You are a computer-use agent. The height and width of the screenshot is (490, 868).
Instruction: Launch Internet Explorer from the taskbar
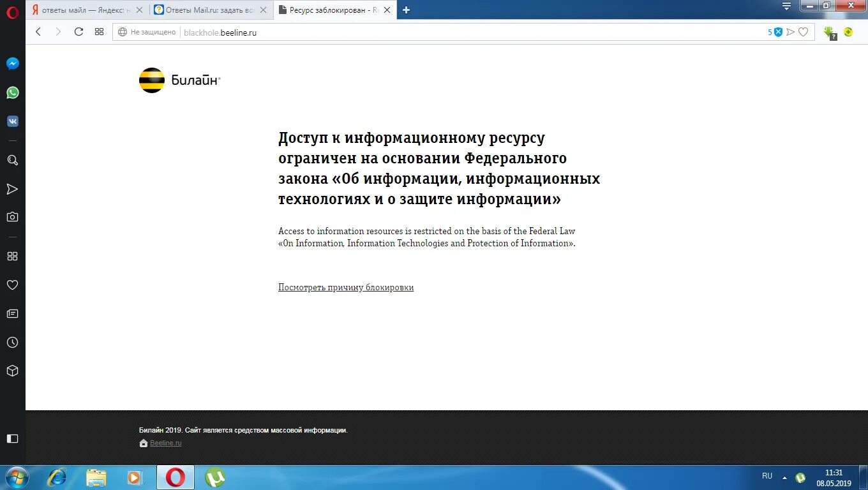click(57, 477)
